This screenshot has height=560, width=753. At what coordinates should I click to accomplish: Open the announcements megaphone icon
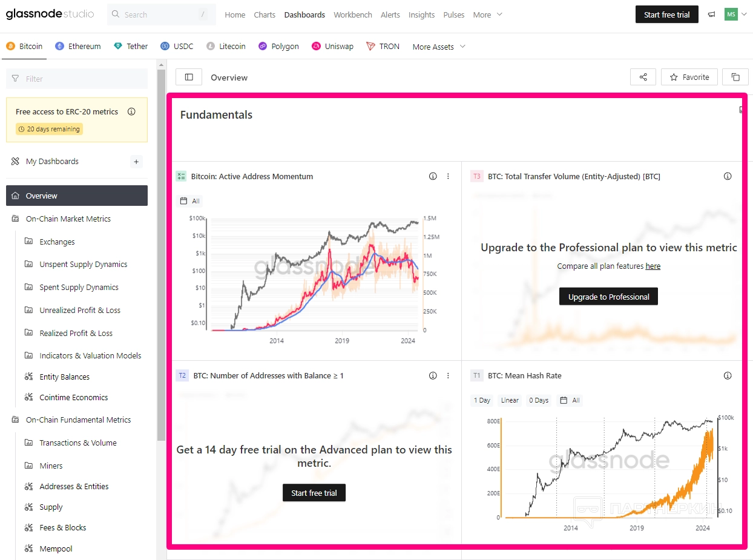pyautogui.click(x=711, y=15)
